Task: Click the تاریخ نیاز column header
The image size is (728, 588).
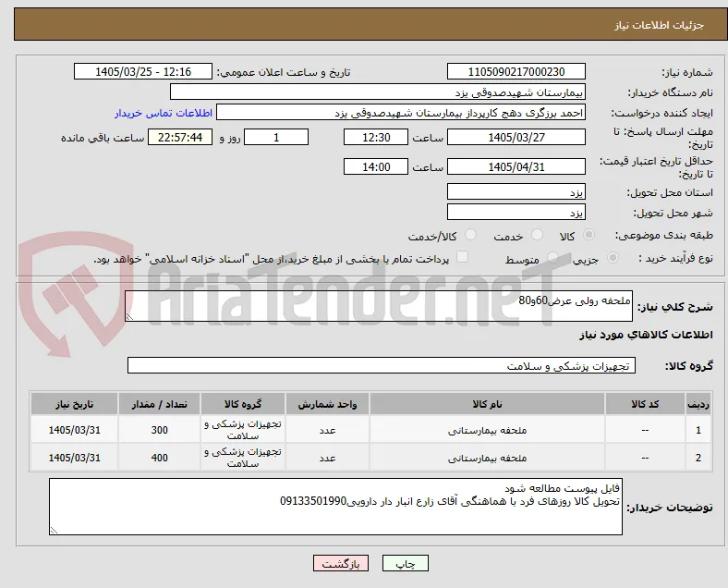Action: [74, 404]
